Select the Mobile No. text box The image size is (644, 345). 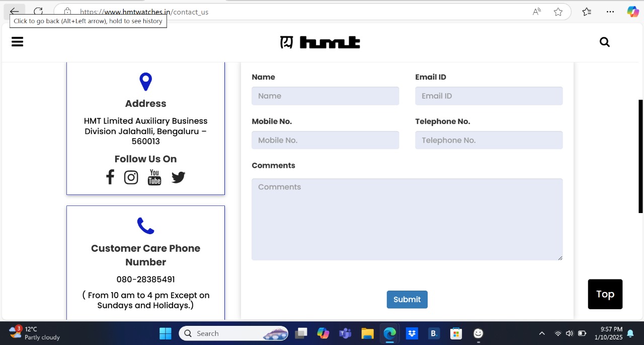coord(325,140)
